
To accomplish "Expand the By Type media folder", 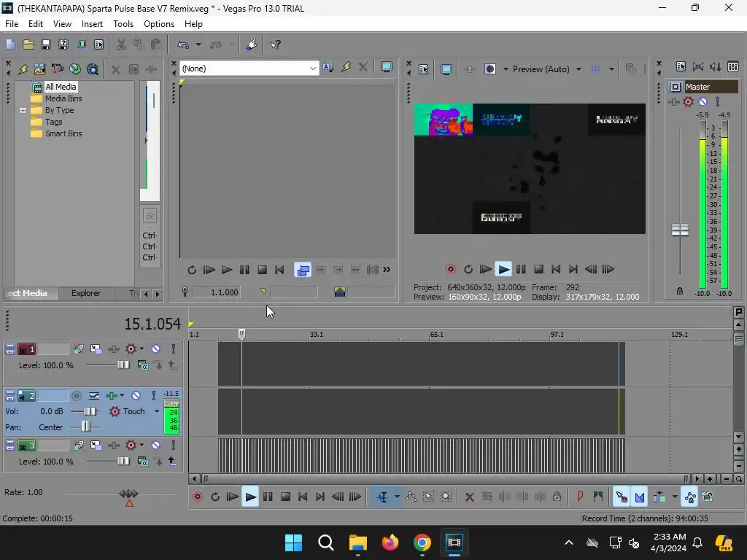I will [23, 111].
